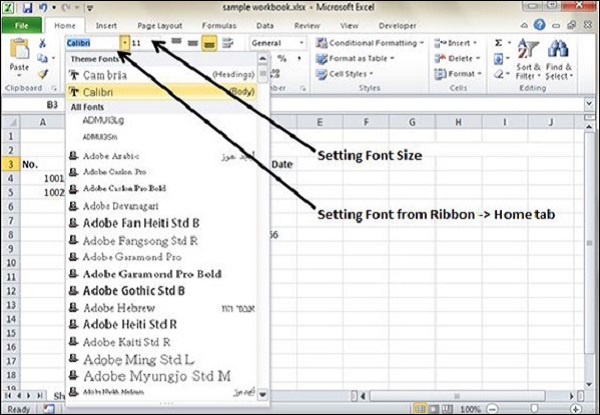Minimize the ribbon with caret icon
Image resolution: width=600 pixels, height=415 pixels.
coord(525,26)
